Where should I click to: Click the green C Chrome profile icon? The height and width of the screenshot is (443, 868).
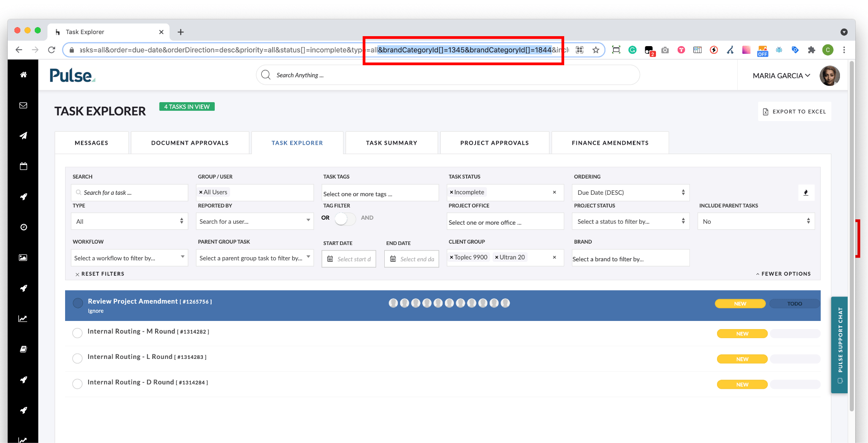pyautogui.click(x=828, y=50)
